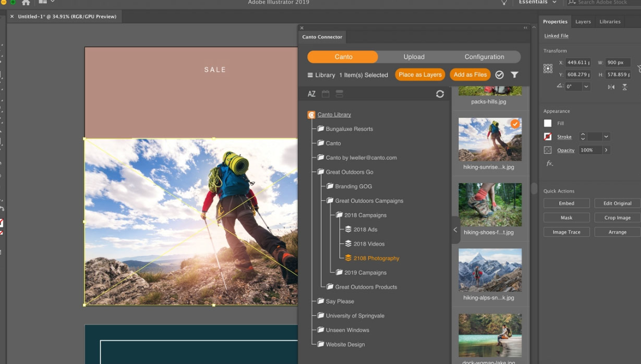641x364 pixels.
Task: Open the Linked File link
Action: coord(556,36)
